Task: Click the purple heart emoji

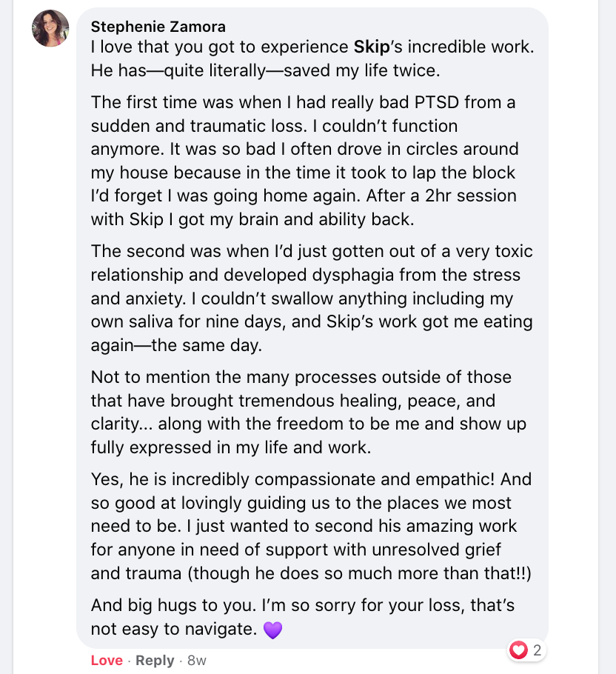Action: 272,630
